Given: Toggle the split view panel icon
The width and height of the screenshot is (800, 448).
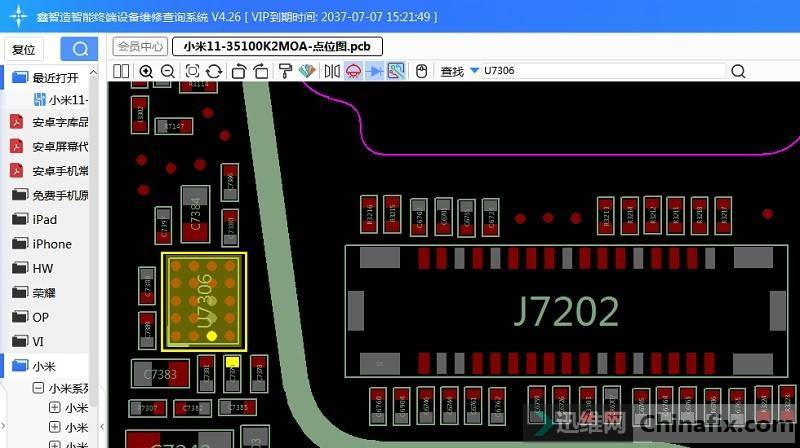Looking at the screenshot, I should tap(121, 71).
